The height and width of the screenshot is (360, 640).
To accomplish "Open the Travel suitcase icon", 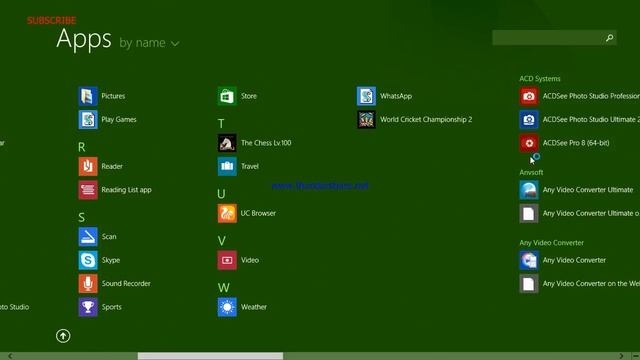I will [227, 166].
